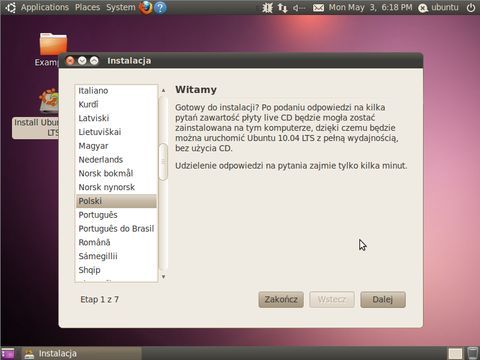
Task: Open the Places menu
Action: tap(87, 7)
